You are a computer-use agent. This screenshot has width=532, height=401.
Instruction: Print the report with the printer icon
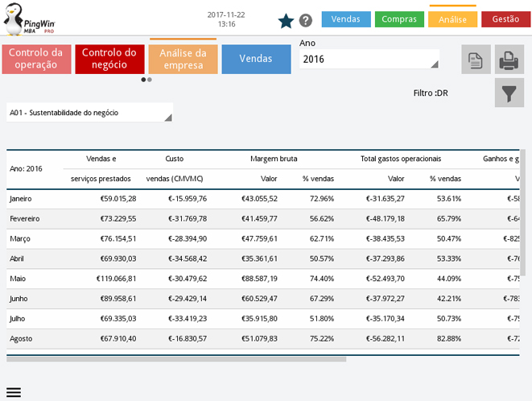pos(509,60)
